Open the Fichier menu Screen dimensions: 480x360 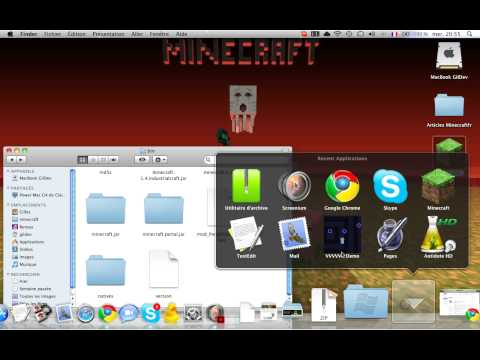coord(52,34)
